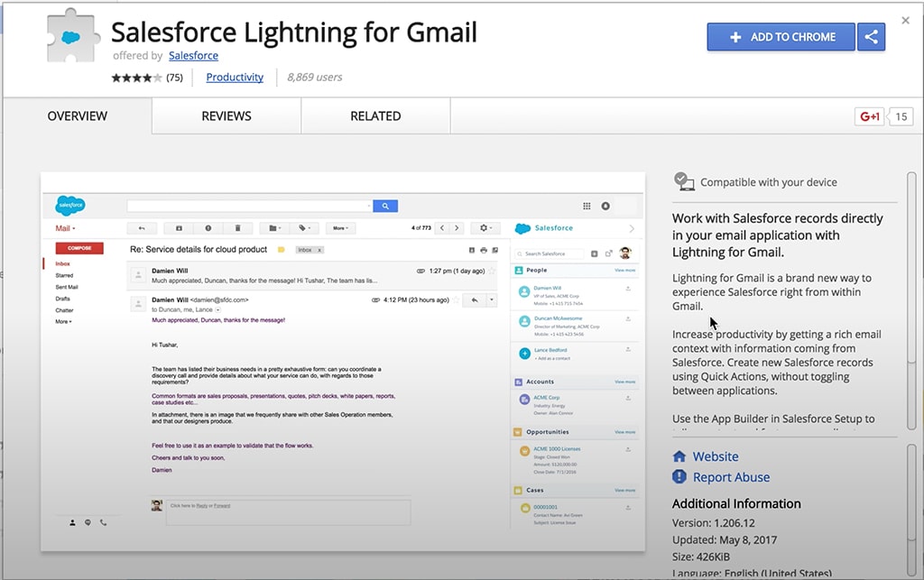Click the pop-out icon in Salesforce panel
The image size is (924, 580).
[x=608, y=253]
